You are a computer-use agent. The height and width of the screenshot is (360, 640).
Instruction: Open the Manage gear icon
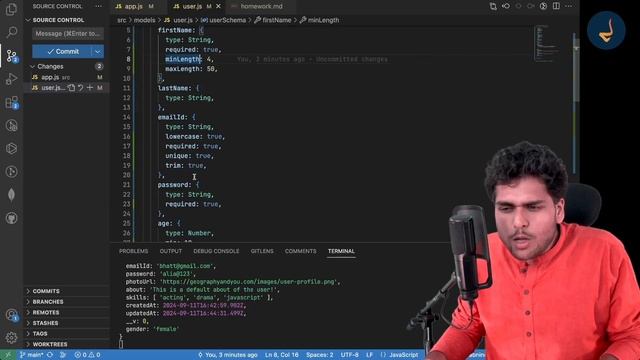pyautogui.click(x=11, y=338)
